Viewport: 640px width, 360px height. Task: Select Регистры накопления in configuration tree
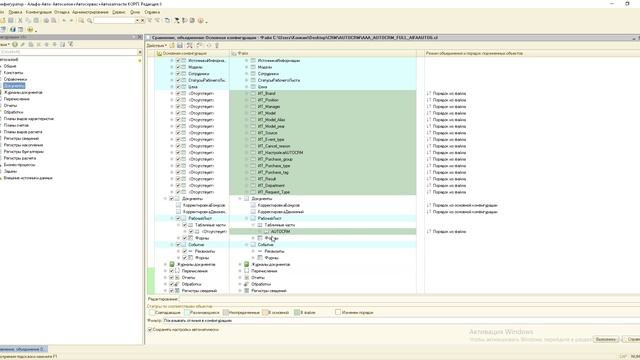coord(23,145)
